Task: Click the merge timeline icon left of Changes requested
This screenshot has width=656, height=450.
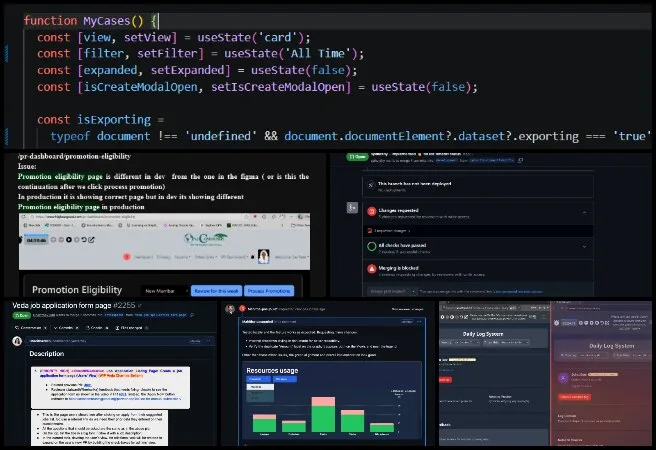Action: point(352,207)
